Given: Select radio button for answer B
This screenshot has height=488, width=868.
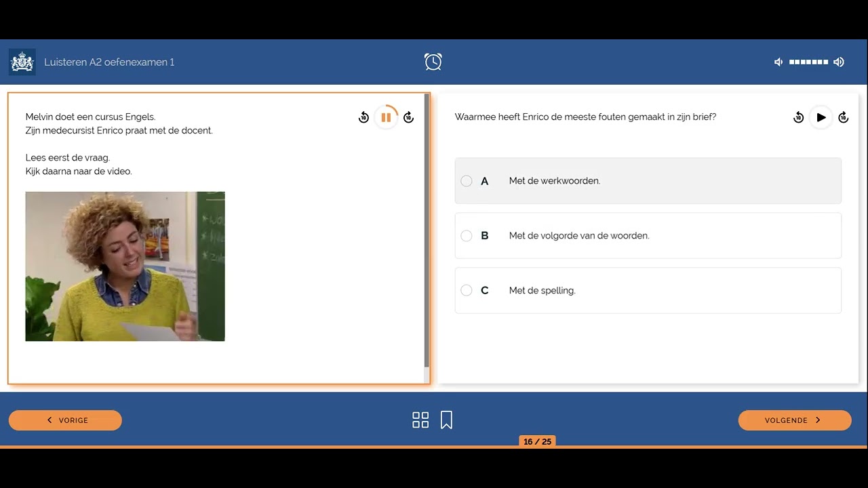Looking at the screenshot, I should pyautogui.click(x=467, y=236).
